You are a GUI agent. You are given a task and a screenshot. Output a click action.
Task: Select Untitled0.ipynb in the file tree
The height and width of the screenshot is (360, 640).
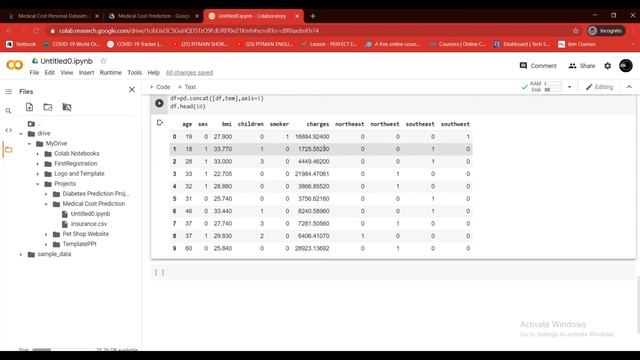pyautogui.click(x=90, y=214)
